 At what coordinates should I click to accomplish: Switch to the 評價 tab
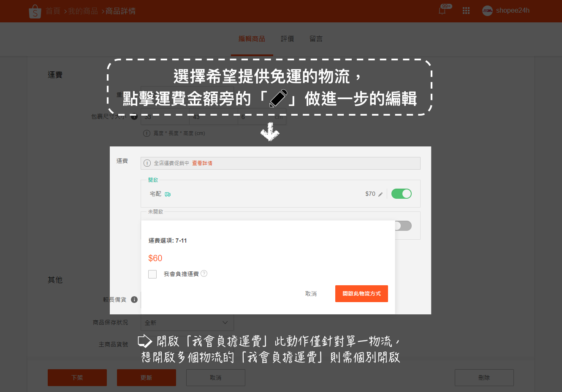287,39
